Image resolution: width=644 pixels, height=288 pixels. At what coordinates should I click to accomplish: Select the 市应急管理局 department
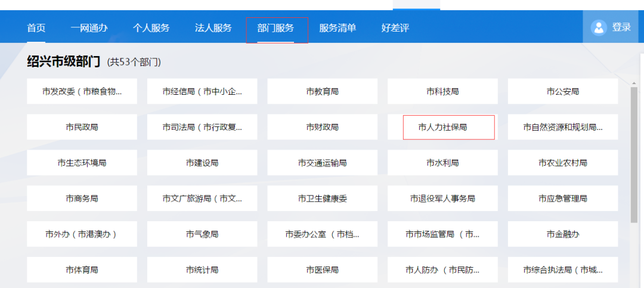tap(563, 199)
